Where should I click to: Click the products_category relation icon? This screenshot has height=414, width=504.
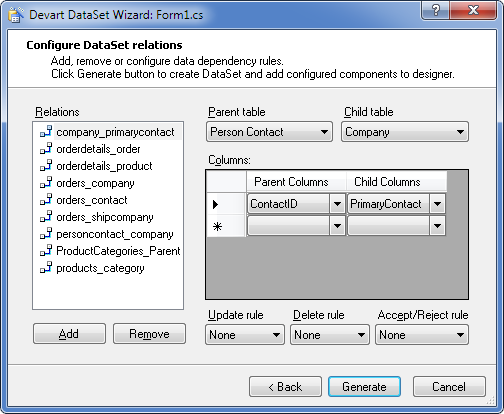(x=46, y=267)
